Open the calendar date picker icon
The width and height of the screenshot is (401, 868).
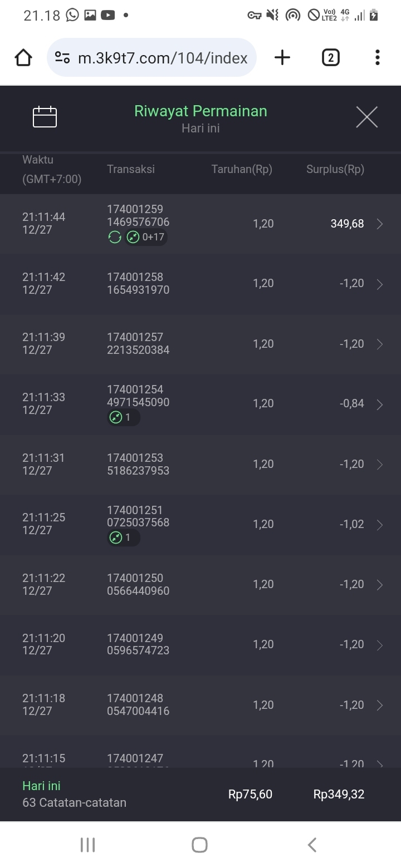pyautogui.click(x=45, y=117)
